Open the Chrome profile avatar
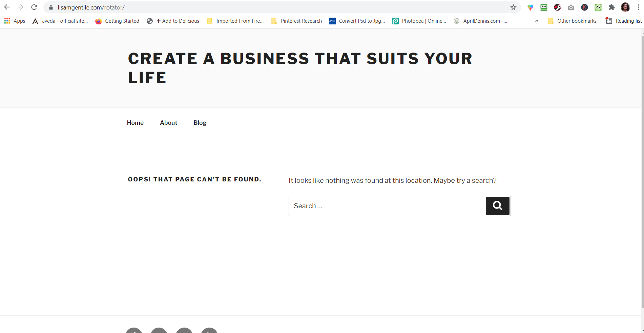The image size is (644, 333). point(625,7)
